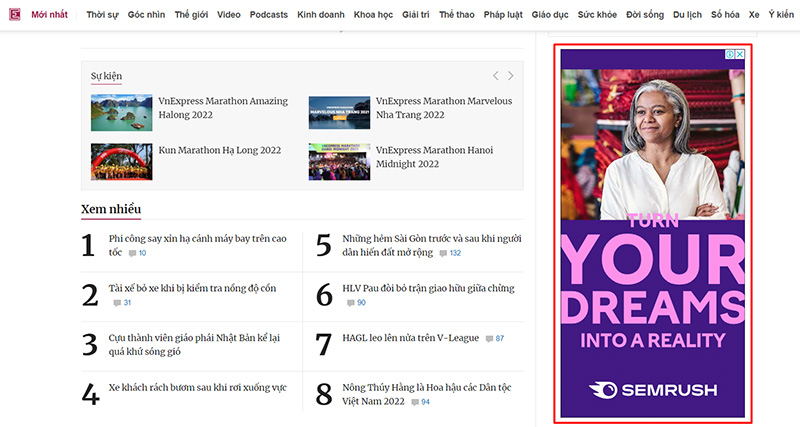Open comments icon showing 87
Screen dimensions: 800x427
(x=489, y=339)
